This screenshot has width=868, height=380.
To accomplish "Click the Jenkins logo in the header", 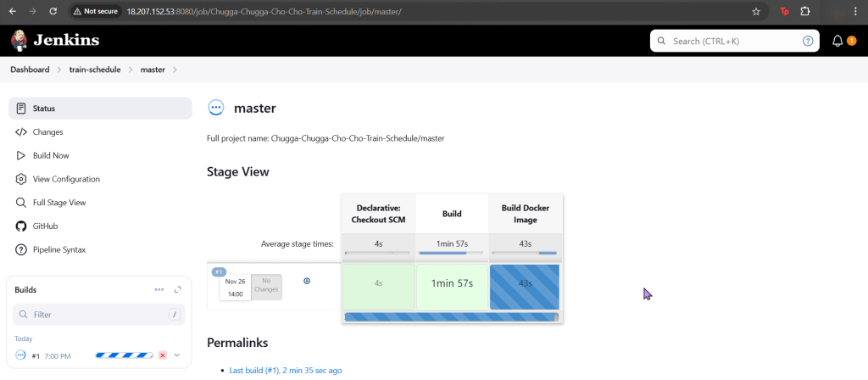I will click(54, 40).
